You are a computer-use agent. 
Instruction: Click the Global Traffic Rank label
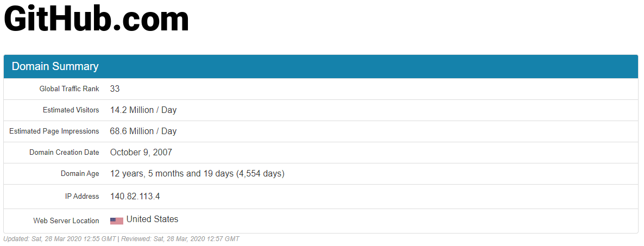[69, 89]
